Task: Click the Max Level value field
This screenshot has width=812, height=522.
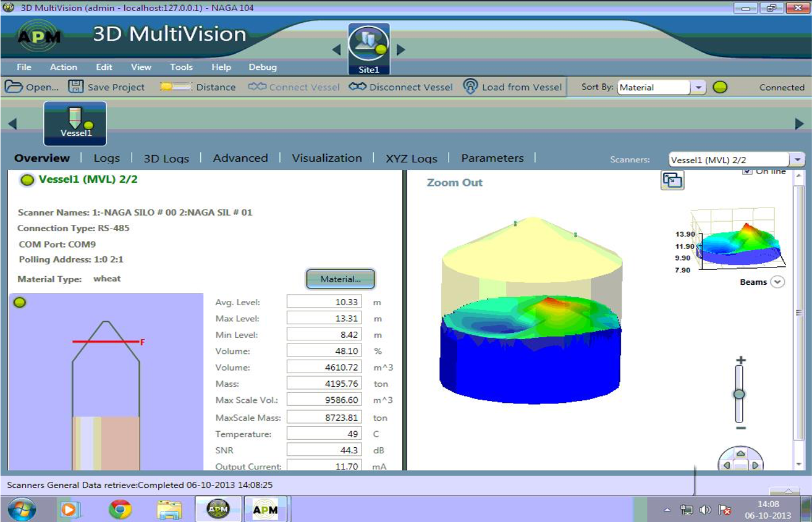Action: coord(324,318)
